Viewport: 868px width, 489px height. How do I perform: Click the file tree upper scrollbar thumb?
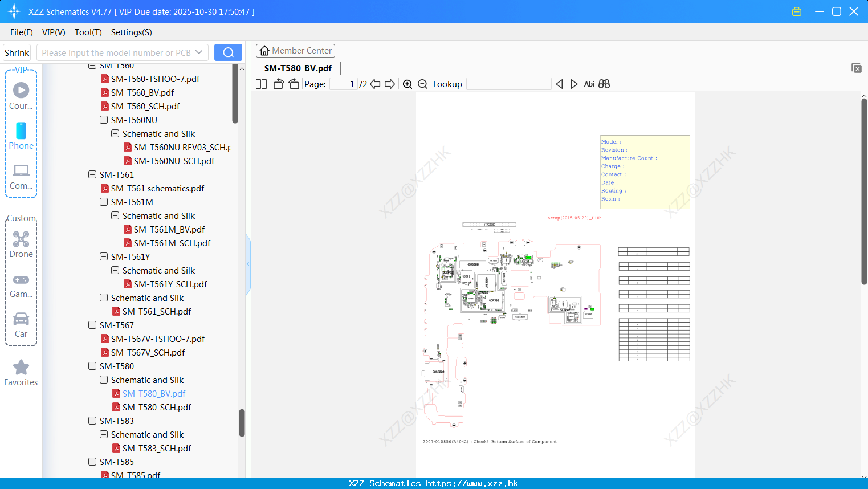pyautogui.click(x=235, y=93)
